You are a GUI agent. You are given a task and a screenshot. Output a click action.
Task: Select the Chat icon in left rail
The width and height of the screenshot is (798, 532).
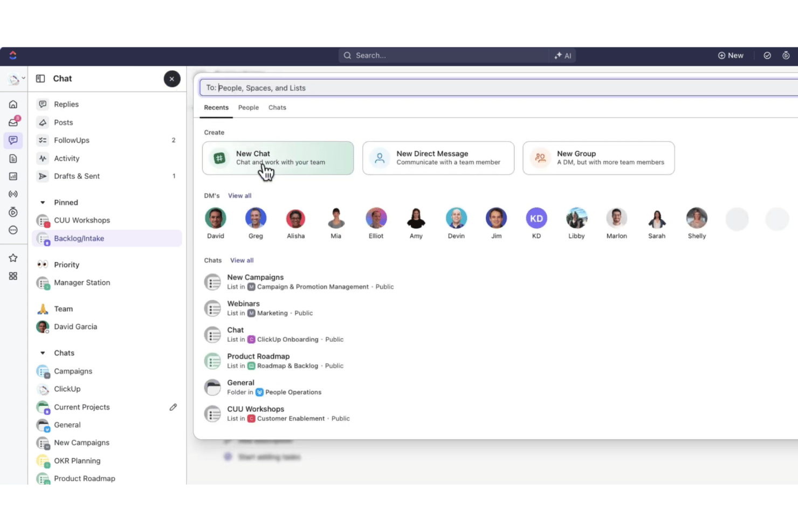tap(13, 140)
